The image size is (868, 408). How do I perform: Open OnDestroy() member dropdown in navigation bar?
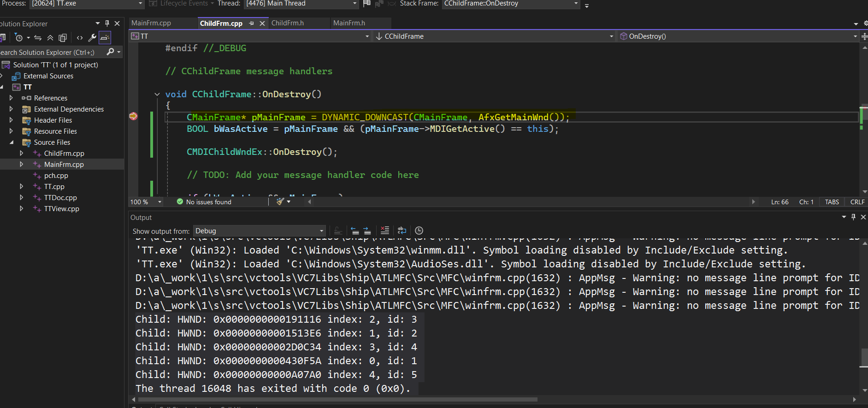click(738, 36)
